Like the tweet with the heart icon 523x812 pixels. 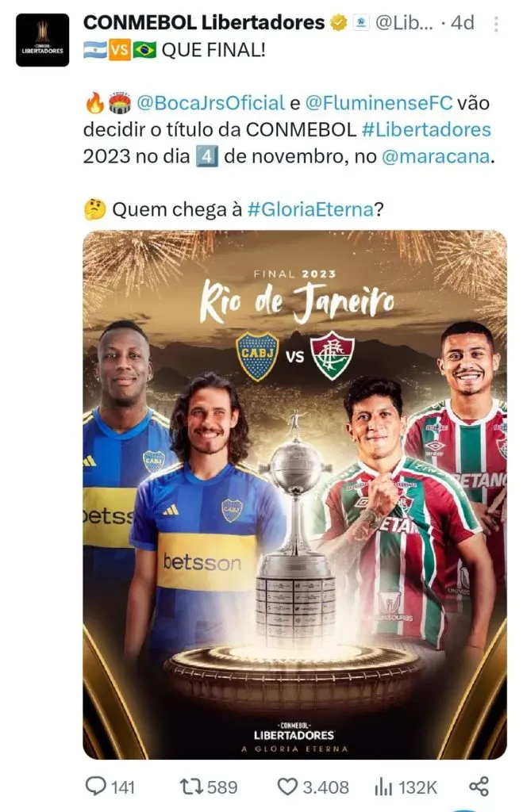coord(287,787)
